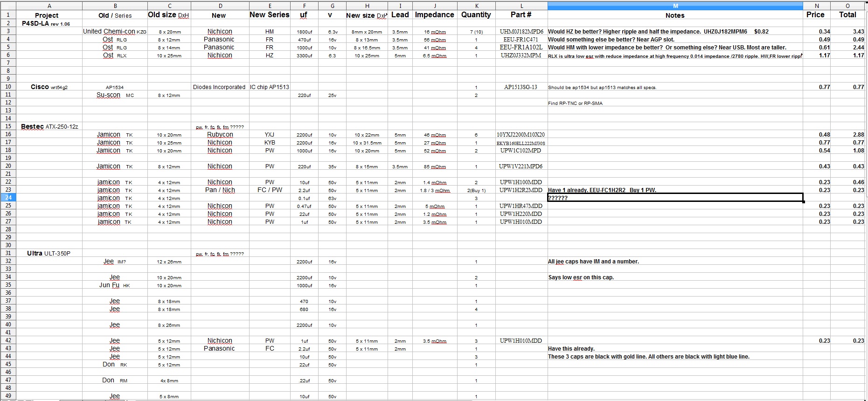Screen dimensions: 868x401
Task: Click the '??????' note cell
Action: [675, 198]
